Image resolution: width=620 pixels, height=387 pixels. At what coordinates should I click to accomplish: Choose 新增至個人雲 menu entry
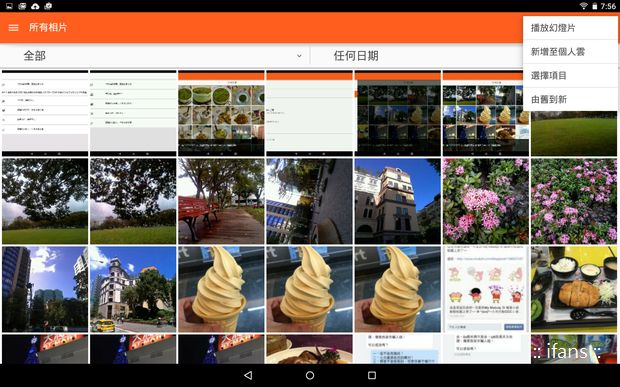pyautogui.click(x=570, y=52)
